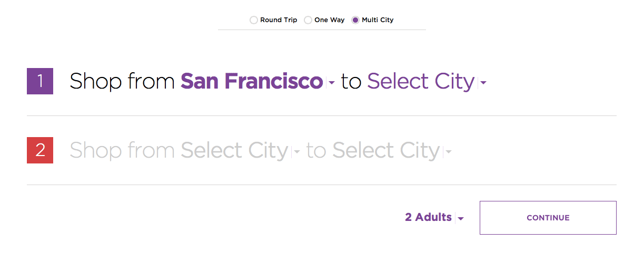Open the San Francisco origin city selector

click(251, 82)
